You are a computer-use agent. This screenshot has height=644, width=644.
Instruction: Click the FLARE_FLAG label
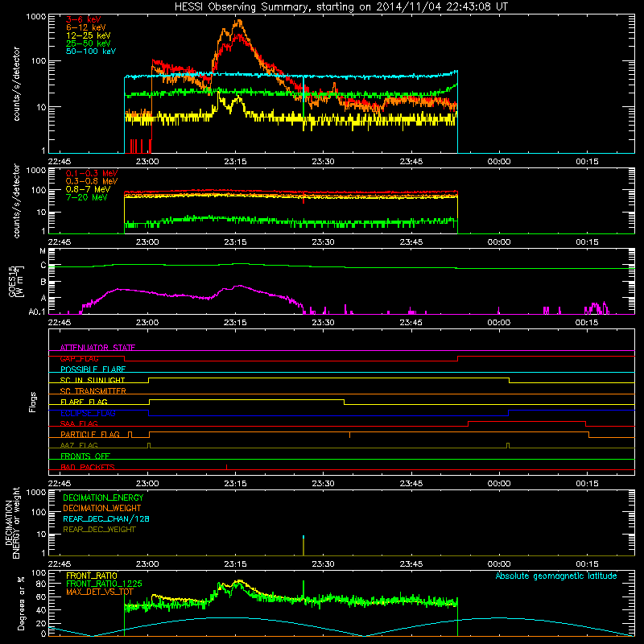point(84,402)
